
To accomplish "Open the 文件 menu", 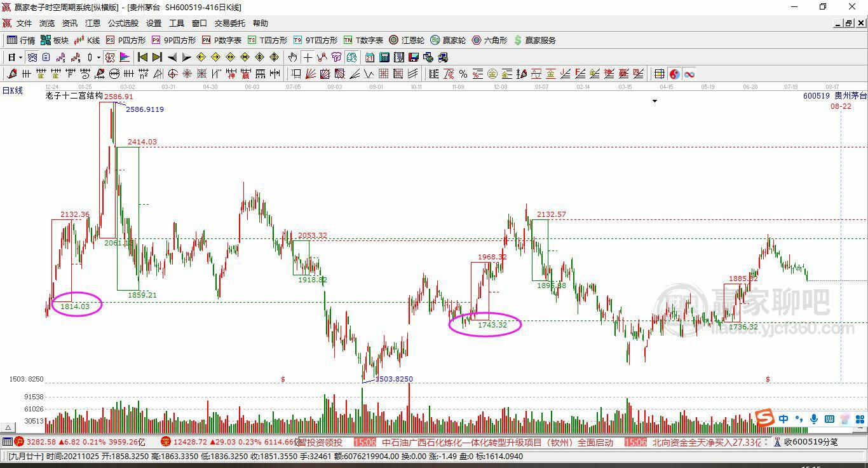I will click(x=24, y=24).
